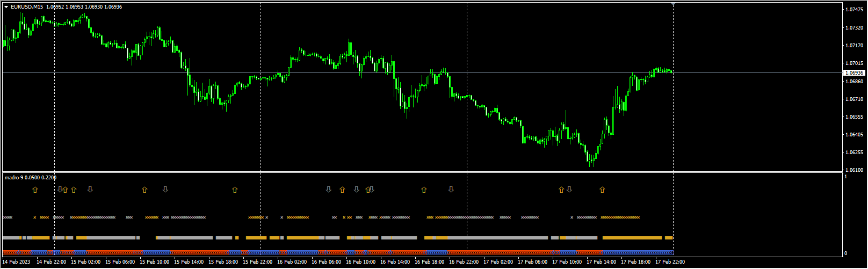Click the 14 Feb 2023 date label
Screen dimensions: 868x269
click(x=17, y=262)
